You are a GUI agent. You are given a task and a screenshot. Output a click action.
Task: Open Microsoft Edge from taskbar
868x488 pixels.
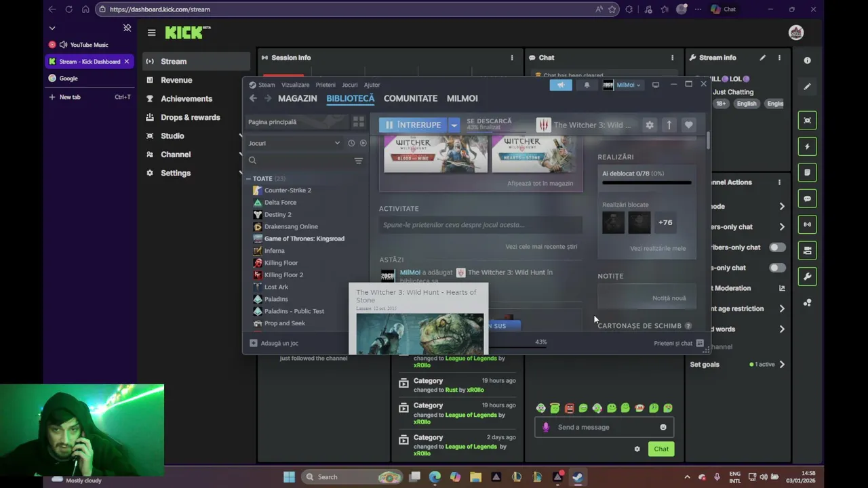coord(435,476)
